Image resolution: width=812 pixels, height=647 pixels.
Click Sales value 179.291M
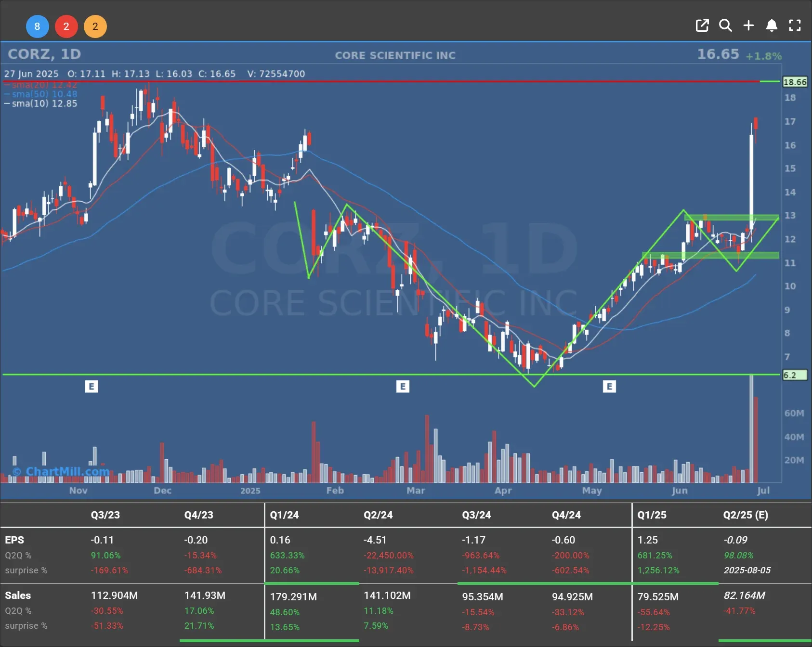click(293, 597)
